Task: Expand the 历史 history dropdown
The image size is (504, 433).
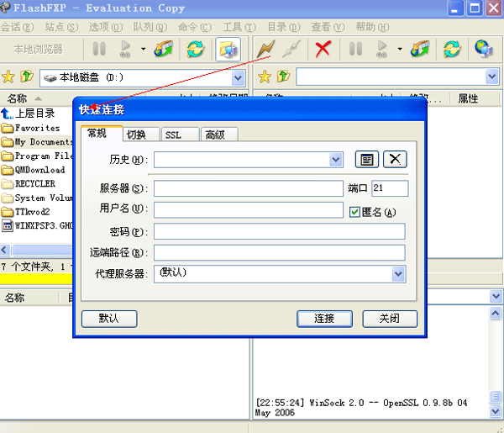Action: (x=336, y=160)
